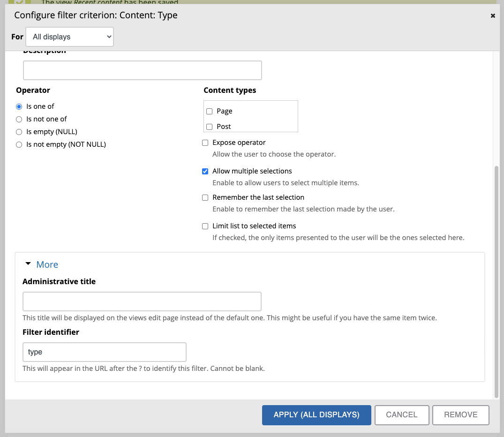Select the 'Is one of' operator
The width and height of the screenshot is (504, 437).
[x=19, y=106]
